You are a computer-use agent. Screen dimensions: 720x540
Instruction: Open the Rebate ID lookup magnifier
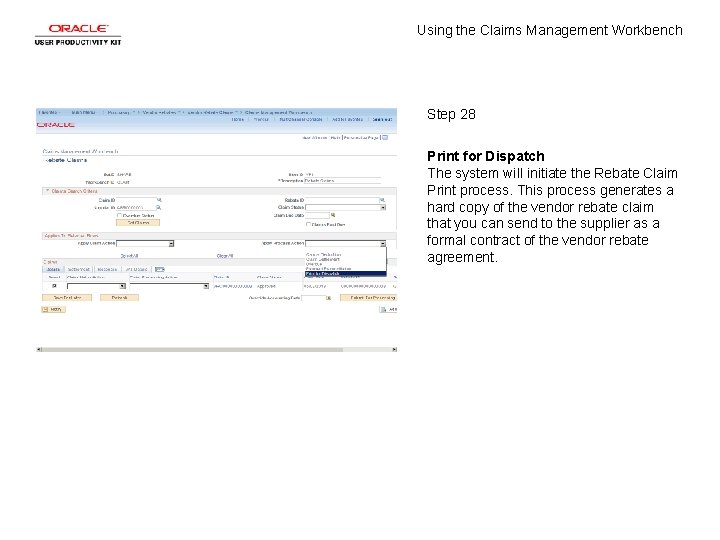(382, 200)
